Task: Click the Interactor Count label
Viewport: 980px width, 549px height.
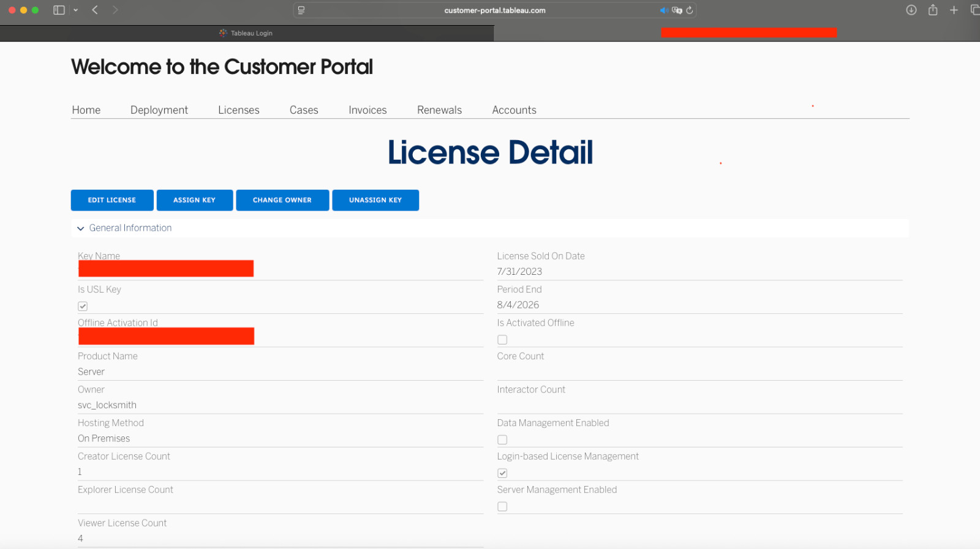Action: point(531,389)
